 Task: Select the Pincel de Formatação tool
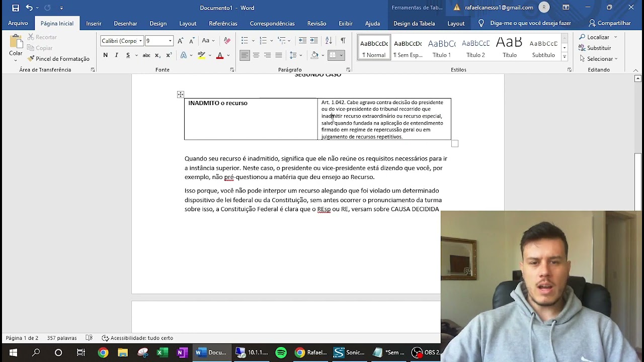pos(58,59)
